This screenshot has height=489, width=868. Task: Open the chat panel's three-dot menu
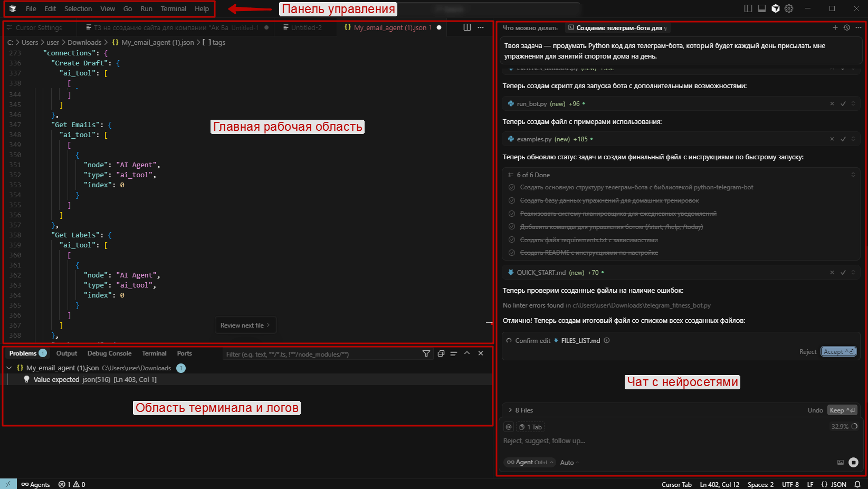(859, 27)
